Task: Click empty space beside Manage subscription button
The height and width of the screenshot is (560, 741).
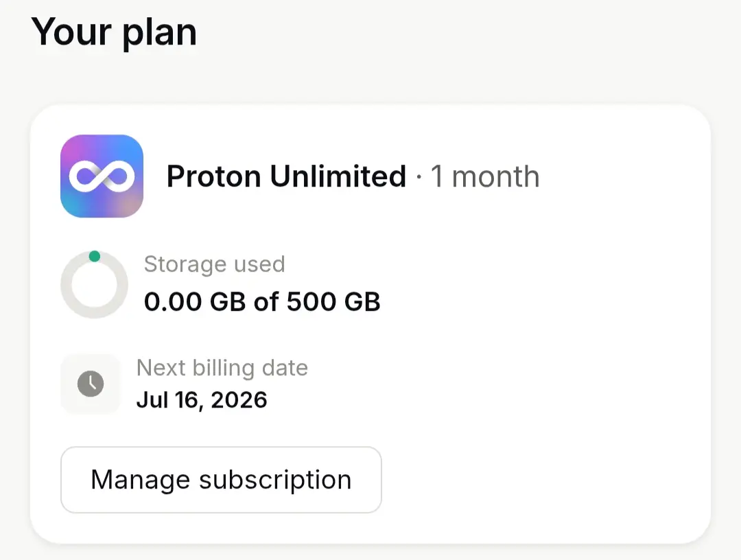Action: (543, 480)
